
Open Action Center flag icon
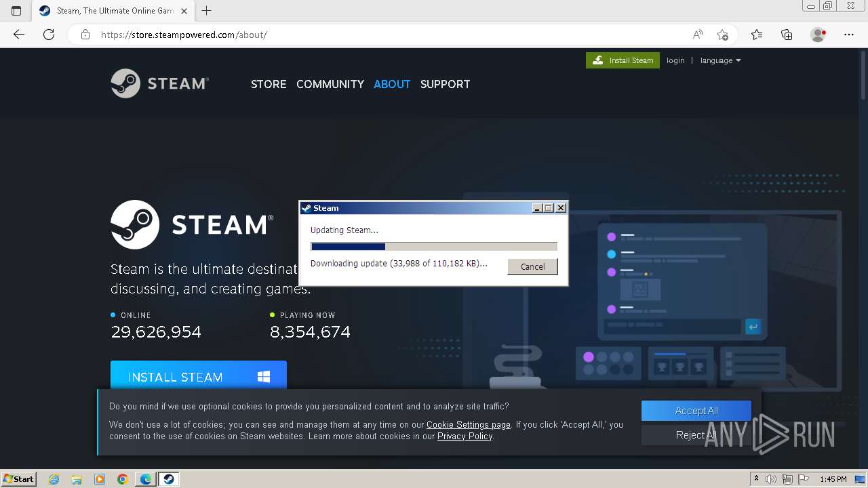pos(803,479)
